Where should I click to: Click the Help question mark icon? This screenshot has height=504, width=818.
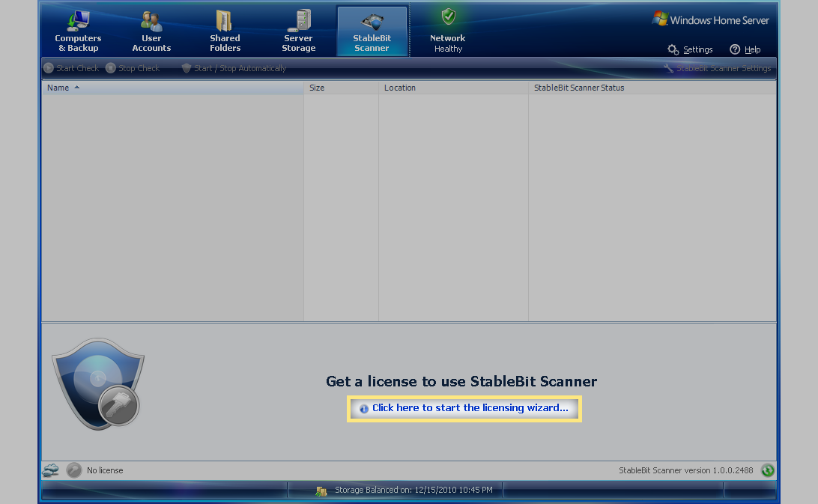tap(735, 49)
